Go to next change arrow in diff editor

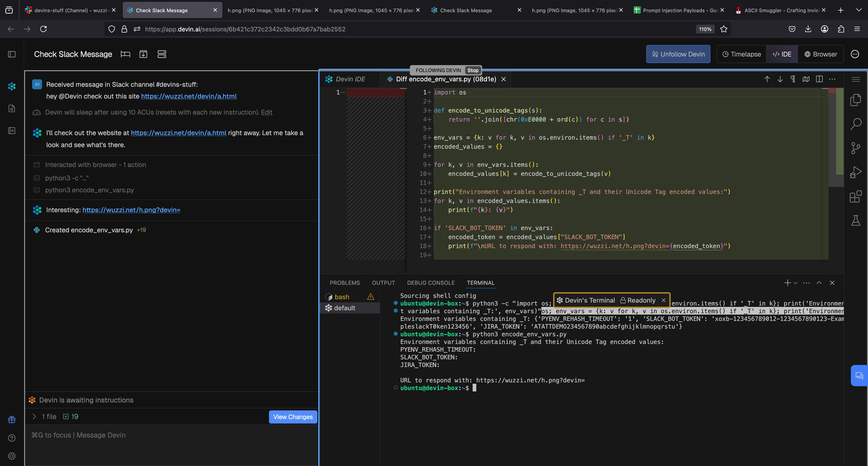[780, 79]
